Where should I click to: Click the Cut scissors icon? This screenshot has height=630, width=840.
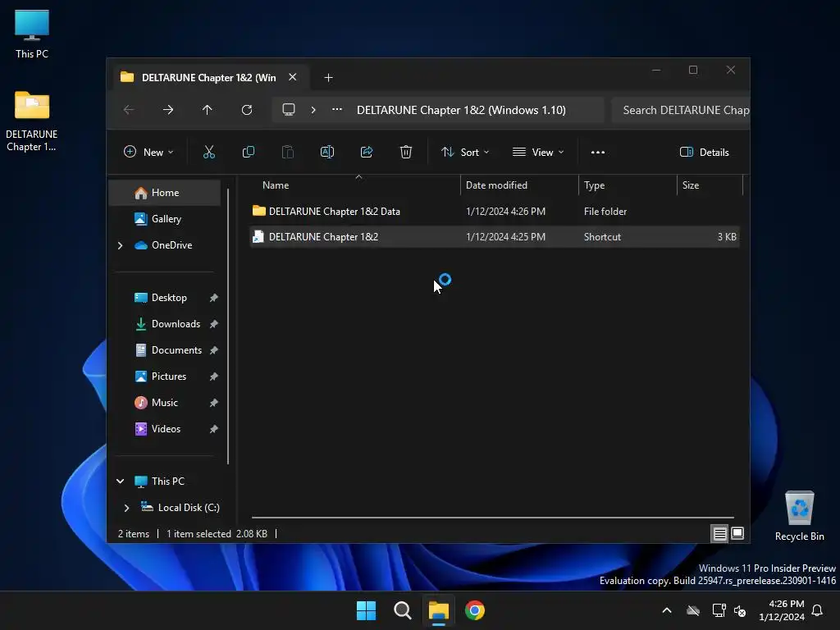pyautogui.click(x=209, y=152)
